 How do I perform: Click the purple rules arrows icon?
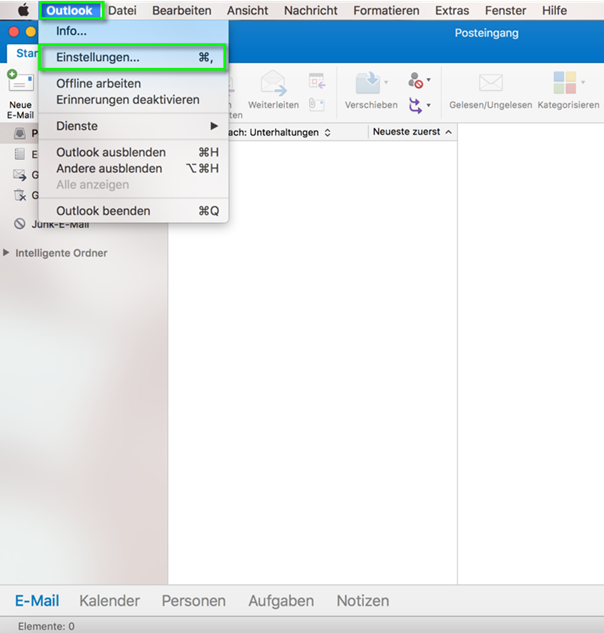[x=415, y=105]
